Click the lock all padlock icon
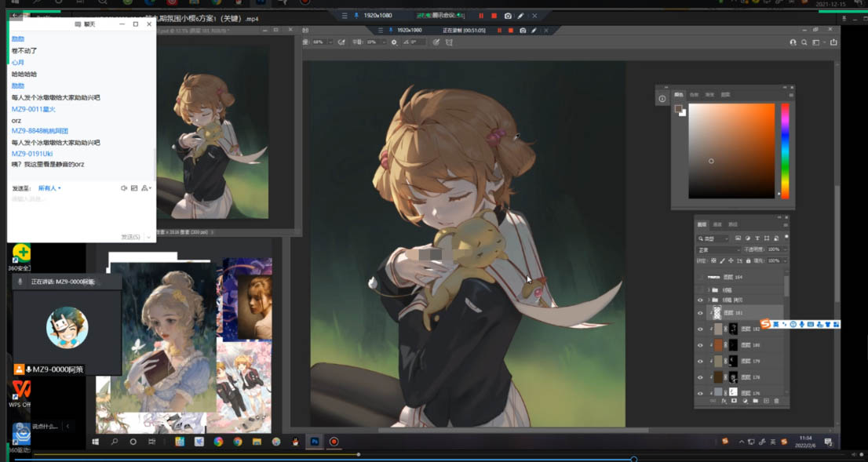The image size is (868, 462). [x=749, y=260]
